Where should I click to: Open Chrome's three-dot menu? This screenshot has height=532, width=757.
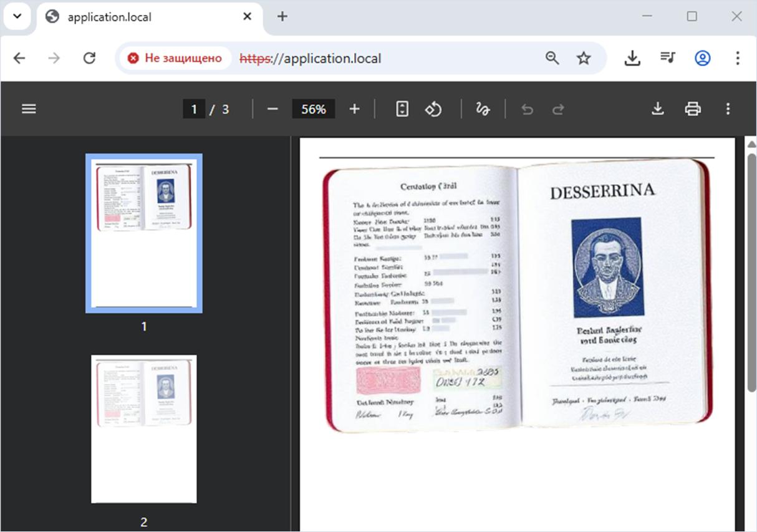click(738, 58)
